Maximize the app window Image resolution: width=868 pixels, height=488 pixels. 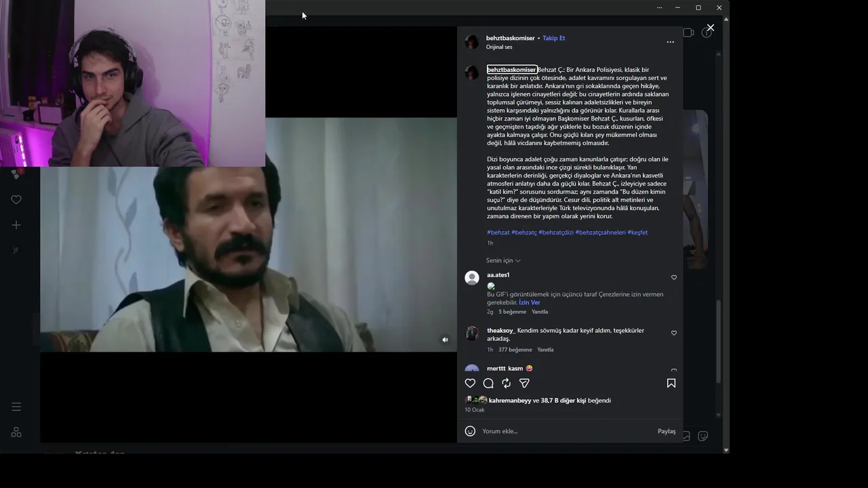(698, 7)
